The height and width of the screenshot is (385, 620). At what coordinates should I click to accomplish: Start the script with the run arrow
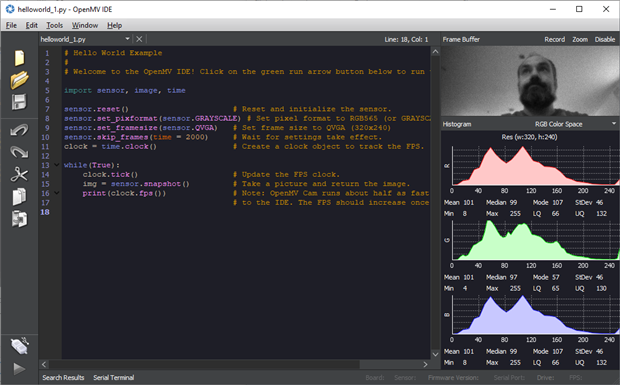point(19,368)
